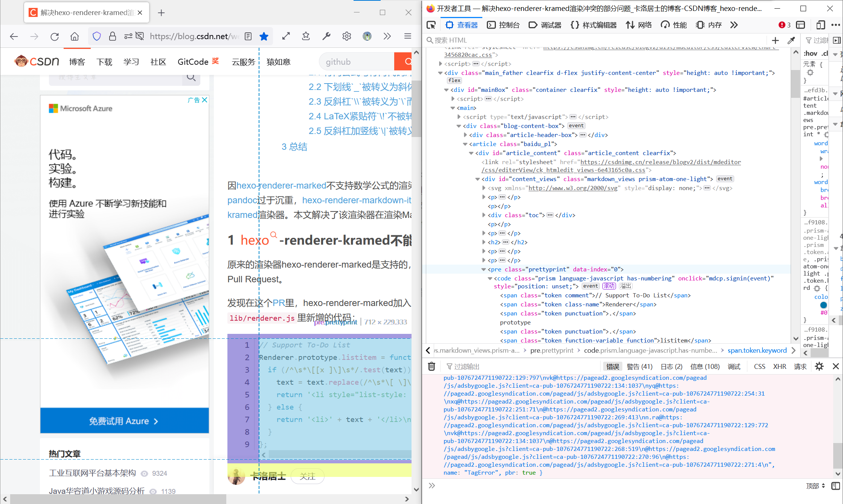Expand the div class toc node
Screen dimensions: 843x504
484,215
